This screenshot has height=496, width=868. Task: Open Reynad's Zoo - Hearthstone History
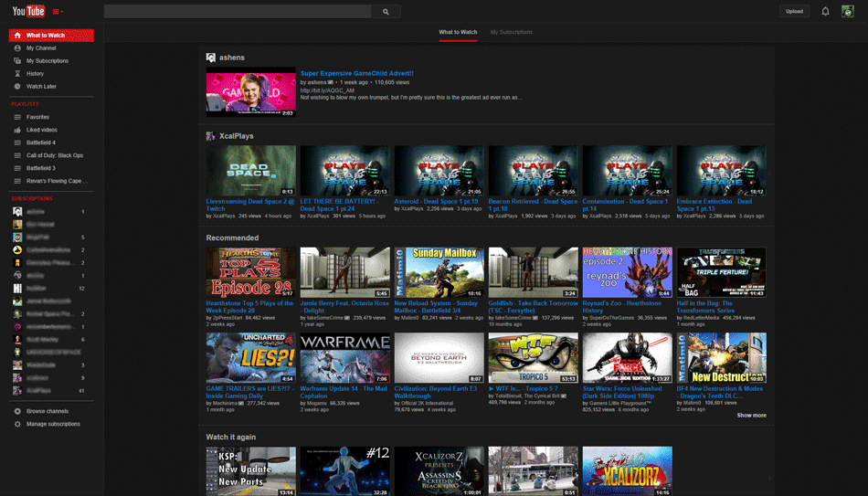[621, 307]
